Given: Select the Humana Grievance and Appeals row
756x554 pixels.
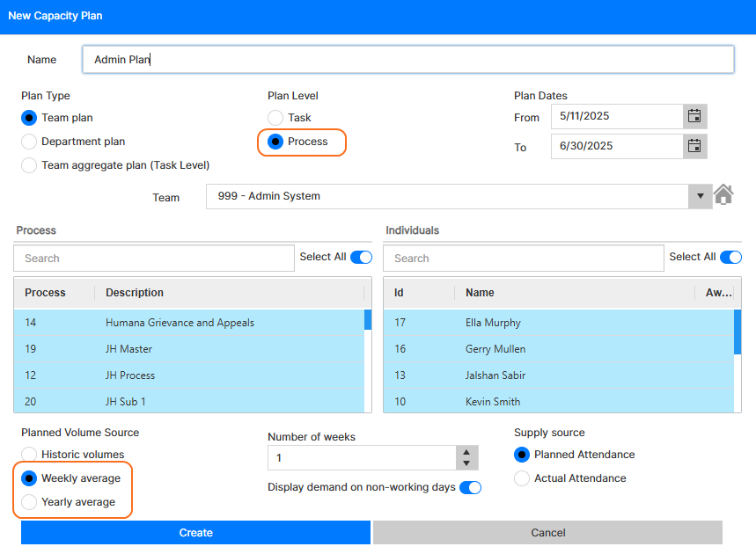Looking at the screenshot, I should (x=180, y=323).
